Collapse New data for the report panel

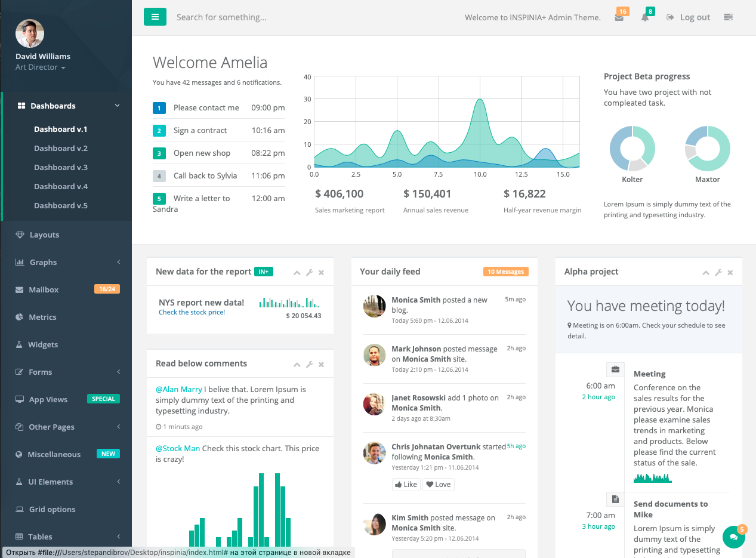coord(297,272)
